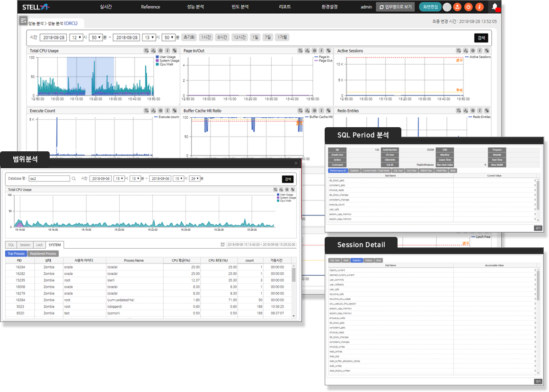Click the Database 명 input field
The height and width of the screenshot is (392, 549).
49,179
